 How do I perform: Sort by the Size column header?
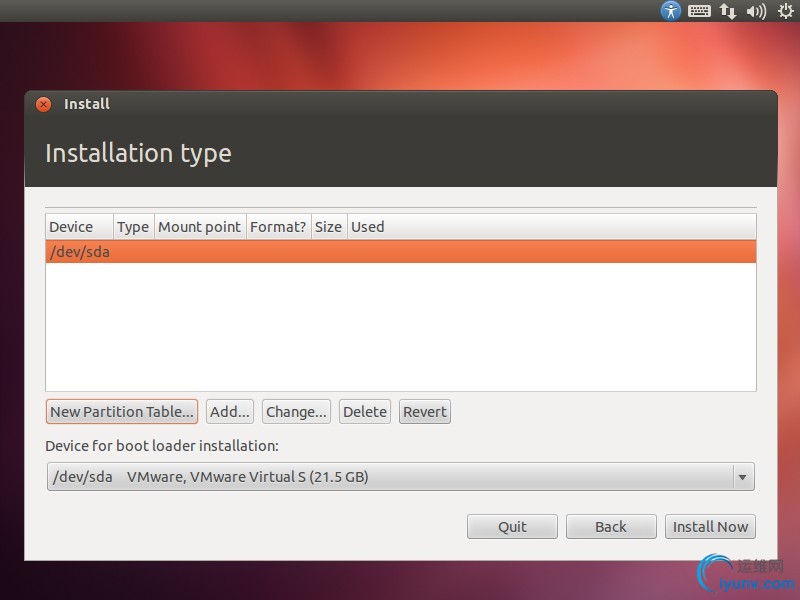point(329,227)
